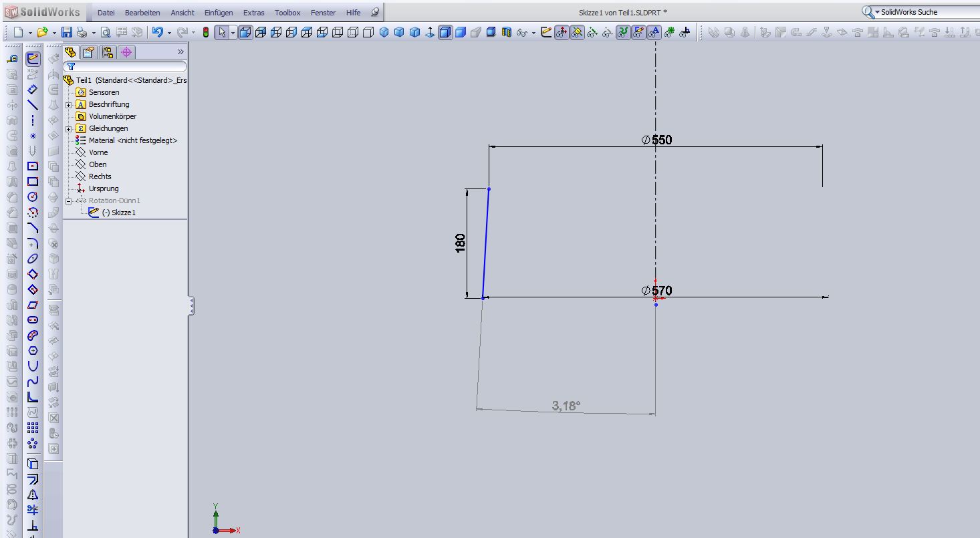The width and height of the screenshot is (980, 538).
Task: Expand the Beschriftung tree node
Action: [70, 105]
